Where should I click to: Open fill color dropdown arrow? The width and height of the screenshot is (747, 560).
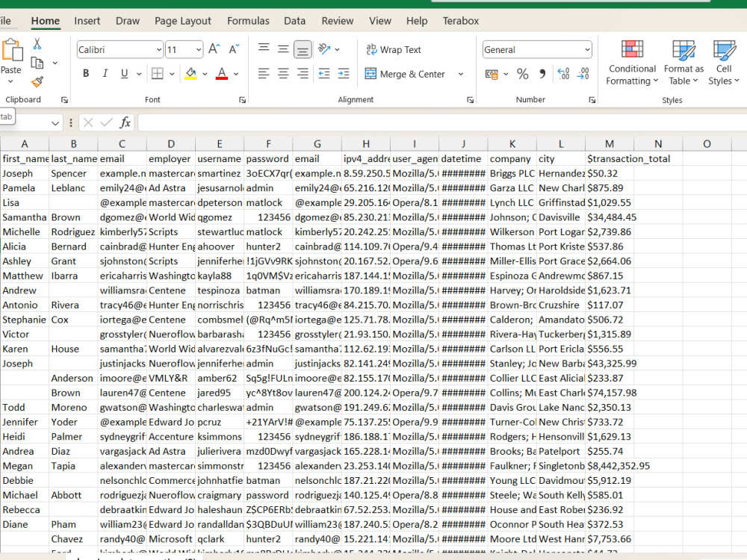[205, 74]
